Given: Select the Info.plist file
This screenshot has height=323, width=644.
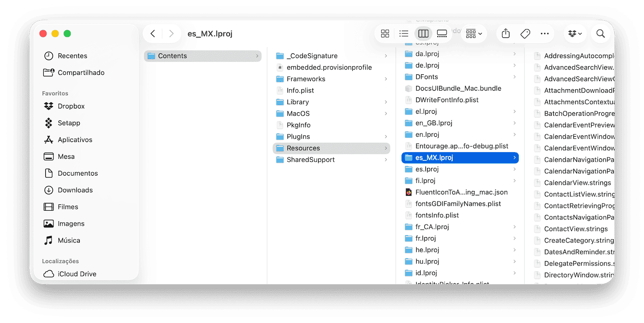Looking at the screenshot, I should click(x=332, y=91).
